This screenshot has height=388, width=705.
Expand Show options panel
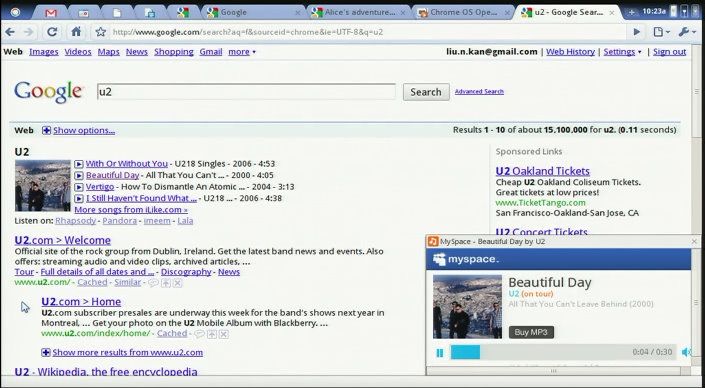coord(78,130)
